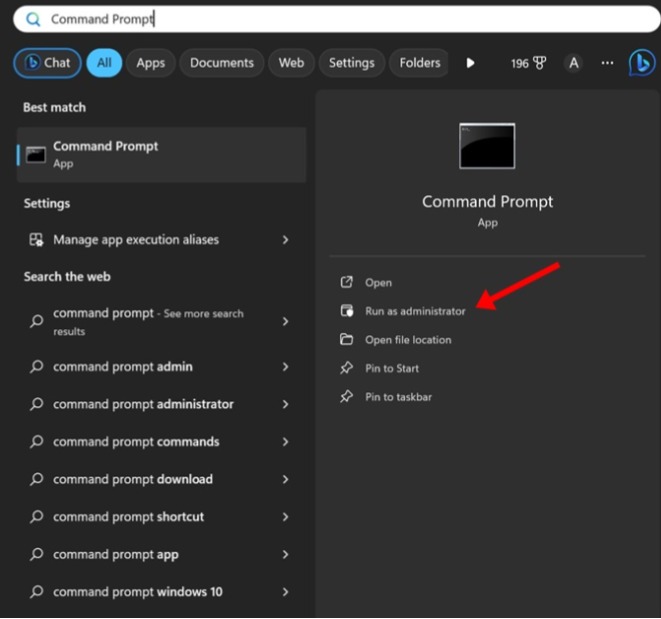
Task: Pin Command Prompt to taskbar
Action: click(x=398, y=397)
